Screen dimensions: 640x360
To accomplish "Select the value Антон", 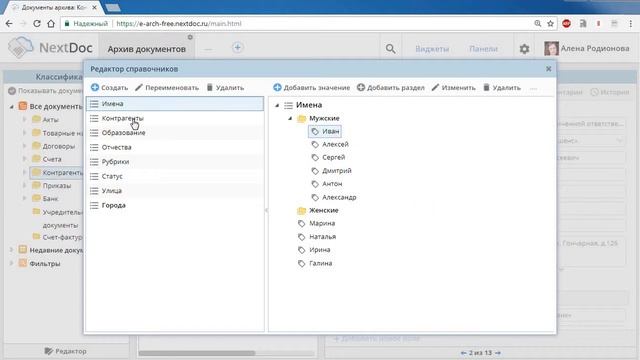I will click(x=332, y=184).
